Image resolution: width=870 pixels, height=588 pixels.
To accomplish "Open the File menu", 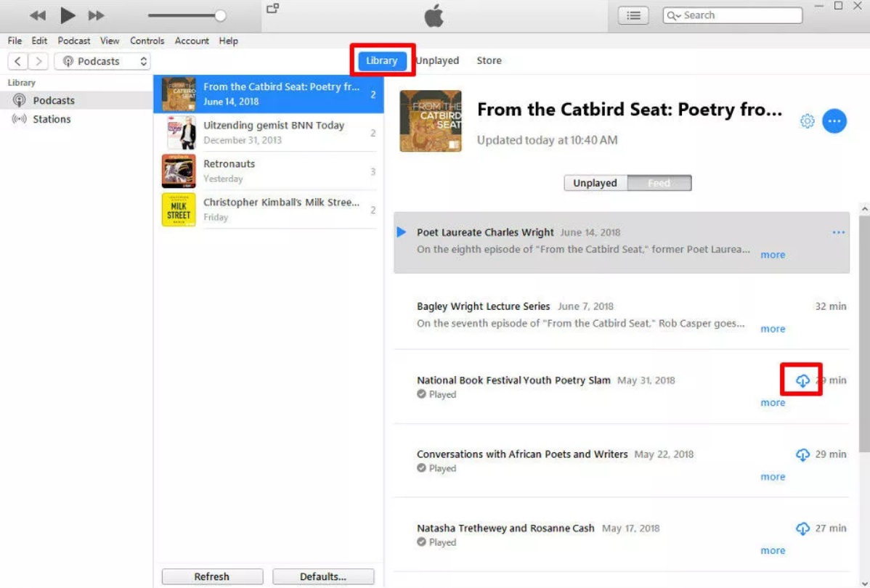I will click(15, 41).
